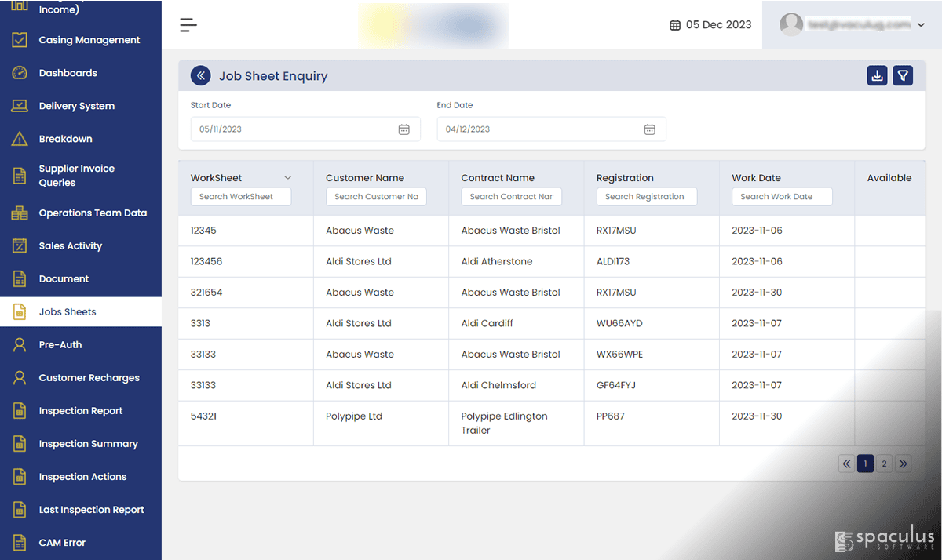942x560 pixels.
Task: Go to next page arrow in pagination
Action: click(x=903, y=464)
